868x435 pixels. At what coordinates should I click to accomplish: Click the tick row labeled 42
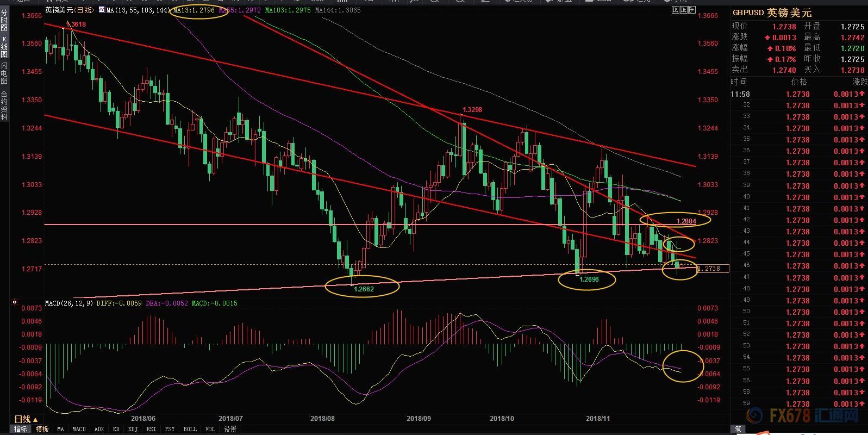point(798,220)
